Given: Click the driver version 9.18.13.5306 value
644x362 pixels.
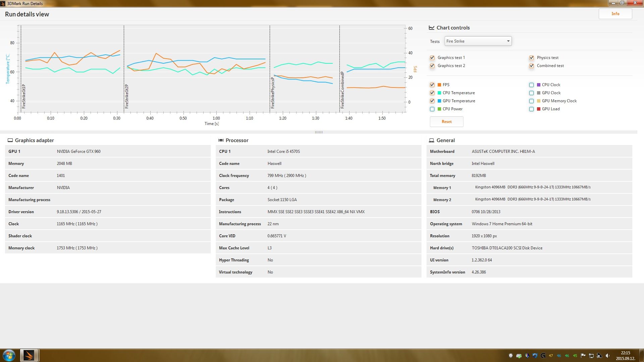Looking at the screenshot, I should click(x=79, y=212).
